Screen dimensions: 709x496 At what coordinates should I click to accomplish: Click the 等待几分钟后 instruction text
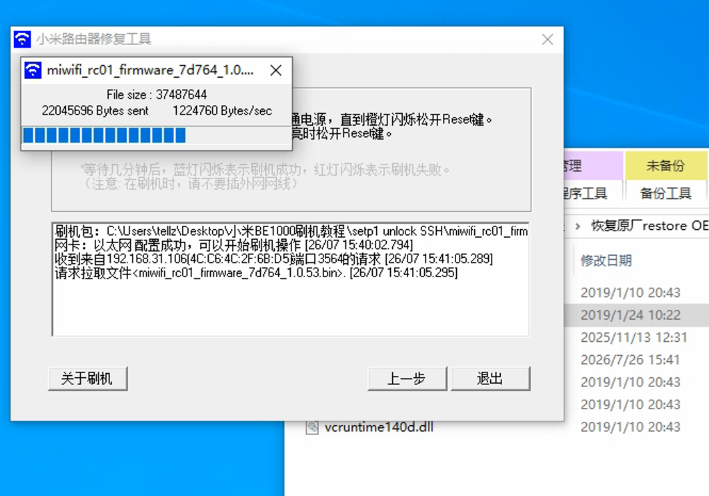tap(265, 170)
